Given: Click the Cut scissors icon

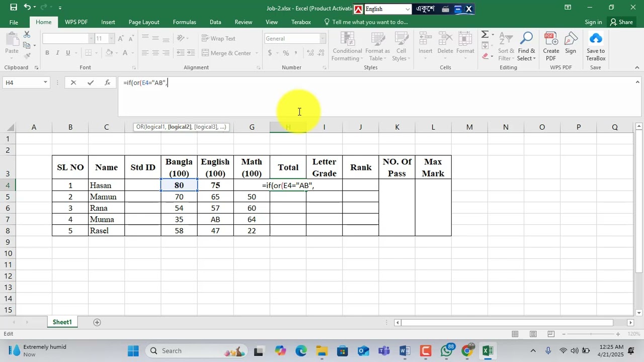Looking at the screenshot, I should 27,34.
